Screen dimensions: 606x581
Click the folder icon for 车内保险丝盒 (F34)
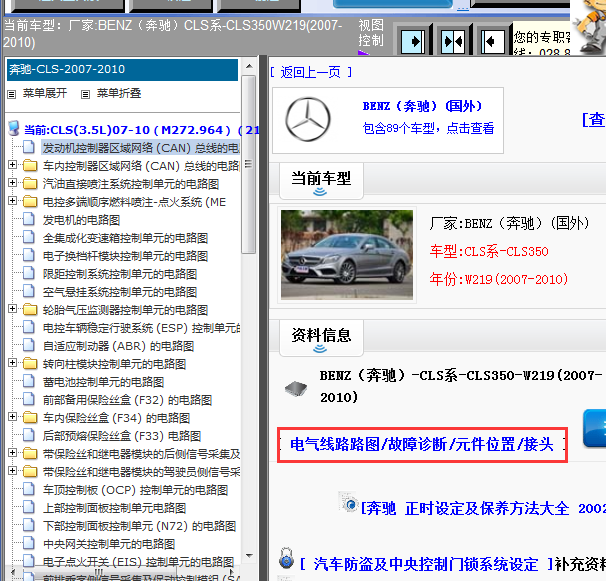point(30,417)
